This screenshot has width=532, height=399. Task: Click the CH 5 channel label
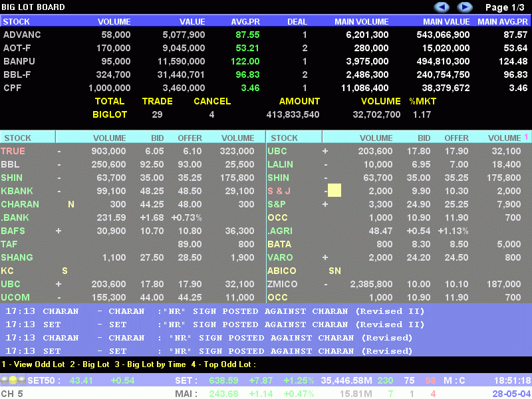pos(12,394)
